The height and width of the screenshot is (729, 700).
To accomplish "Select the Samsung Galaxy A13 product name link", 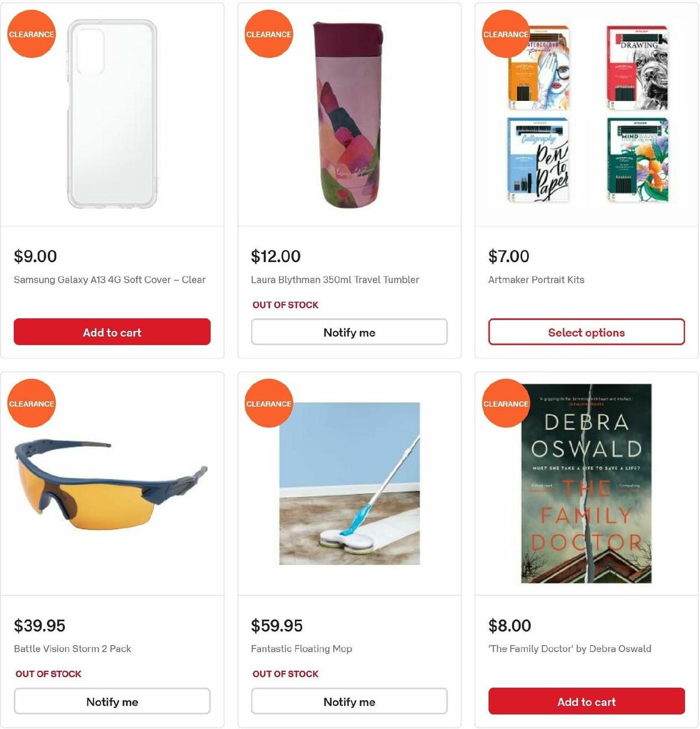I will [108, 280].
